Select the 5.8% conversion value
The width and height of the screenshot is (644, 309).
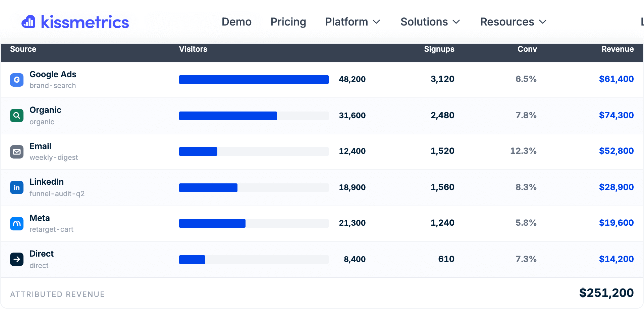(526, 223)
